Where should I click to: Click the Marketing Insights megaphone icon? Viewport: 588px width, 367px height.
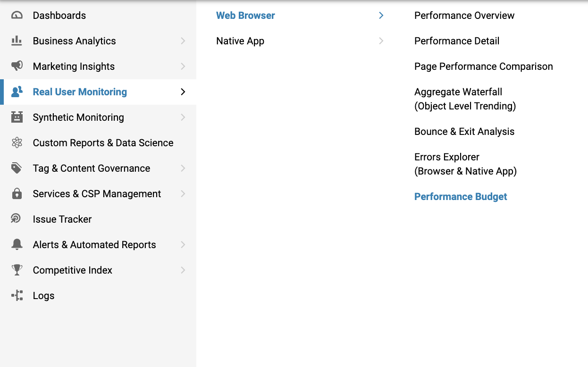(17, 67)
